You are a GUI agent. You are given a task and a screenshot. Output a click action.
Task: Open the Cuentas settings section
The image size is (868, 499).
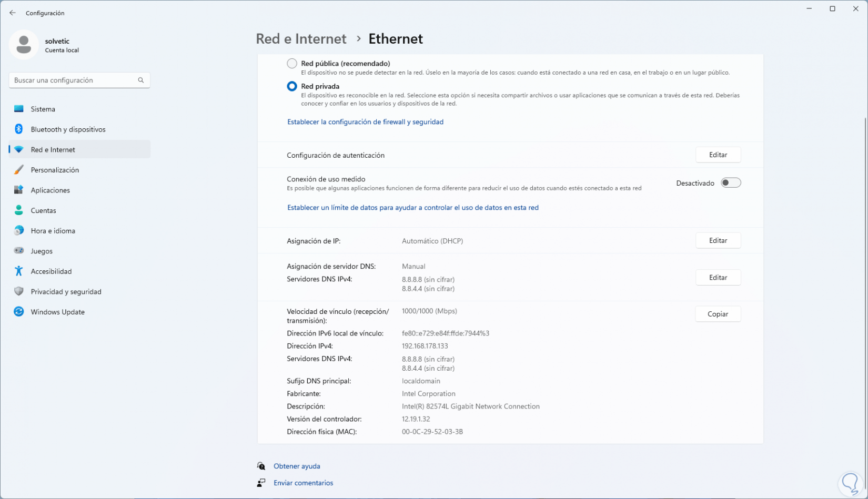click(x=43, y=210)
